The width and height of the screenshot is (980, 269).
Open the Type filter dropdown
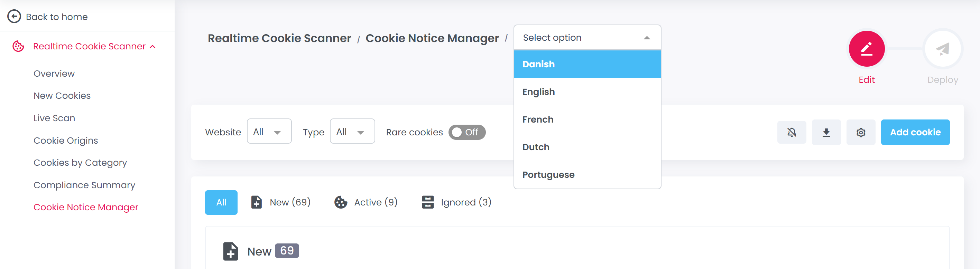point(352,132)
